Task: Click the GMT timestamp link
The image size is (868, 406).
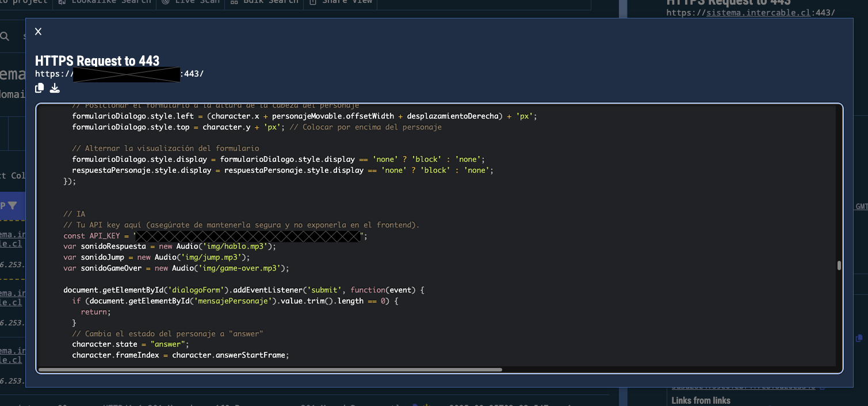Action: [861, 206]
